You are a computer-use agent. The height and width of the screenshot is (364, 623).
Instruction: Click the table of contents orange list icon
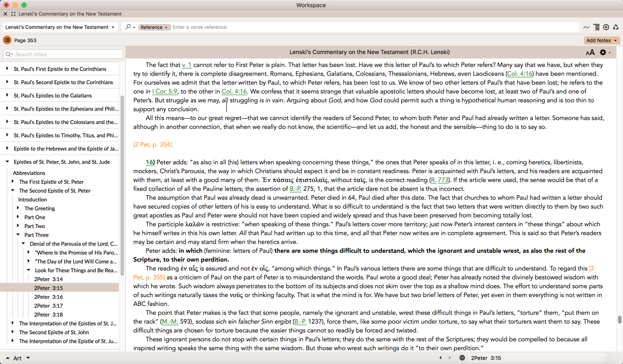pyautogui.click(x=7, y=40)
